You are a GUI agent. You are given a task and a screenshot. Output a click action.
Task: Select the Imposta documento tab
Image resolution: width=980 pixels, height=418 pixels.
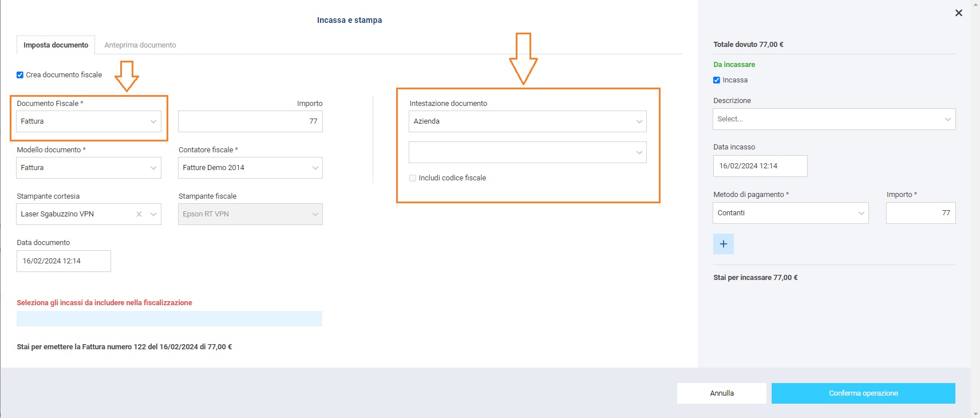coord(56,45)
